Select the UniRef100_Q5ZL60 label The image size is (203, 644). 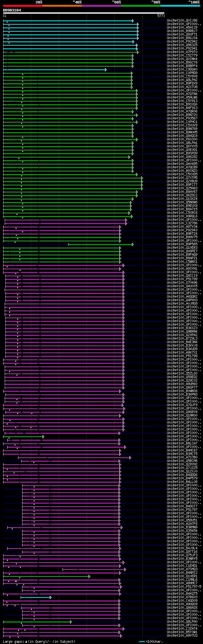[182, 374]
